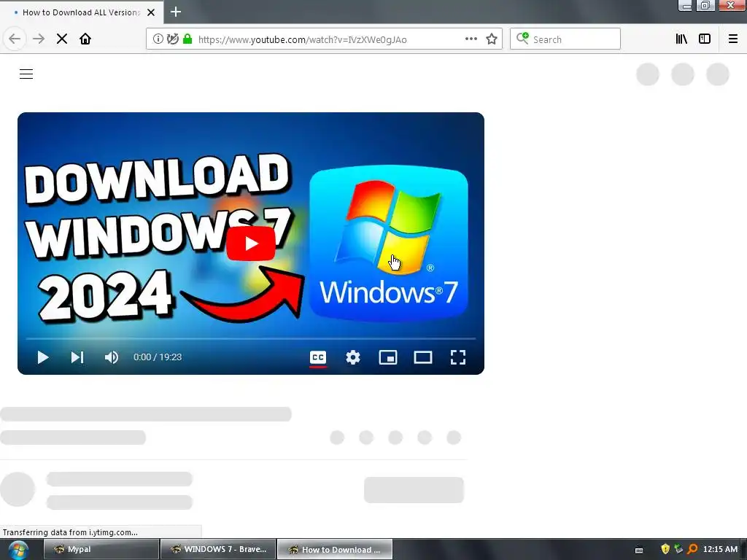This screenshot has width=747, height=560.
Task: Click the keyboard tray icon
Action: click(x=639, y=551)
